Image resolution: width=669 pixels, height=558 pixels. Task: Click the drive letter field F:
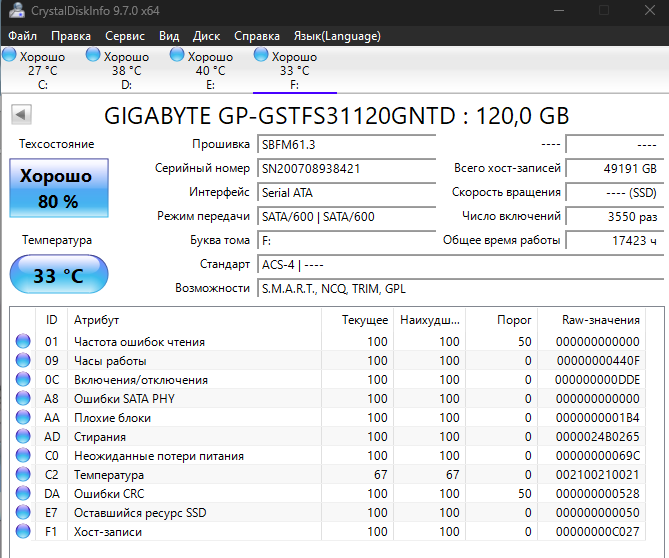pos(346,241)
